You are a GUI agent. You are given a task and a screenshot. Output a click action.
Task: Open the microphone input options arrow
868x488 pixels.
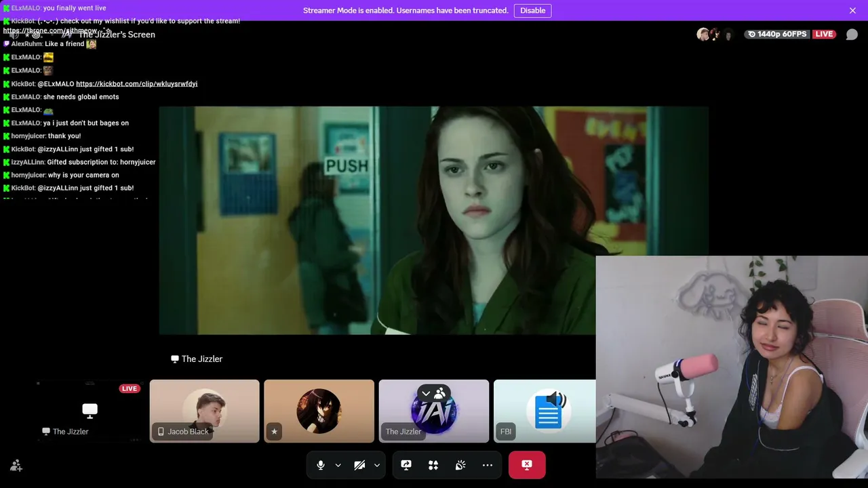click(338, 465)
